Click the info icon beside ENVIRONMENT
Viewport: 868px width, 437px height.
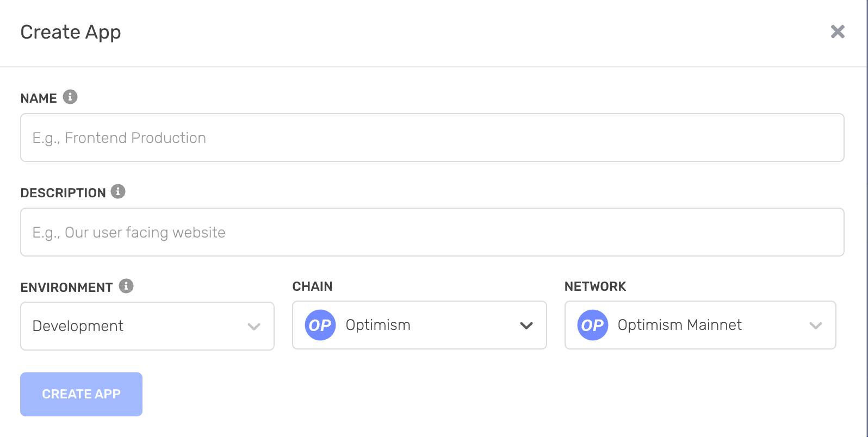coord(126,286)
